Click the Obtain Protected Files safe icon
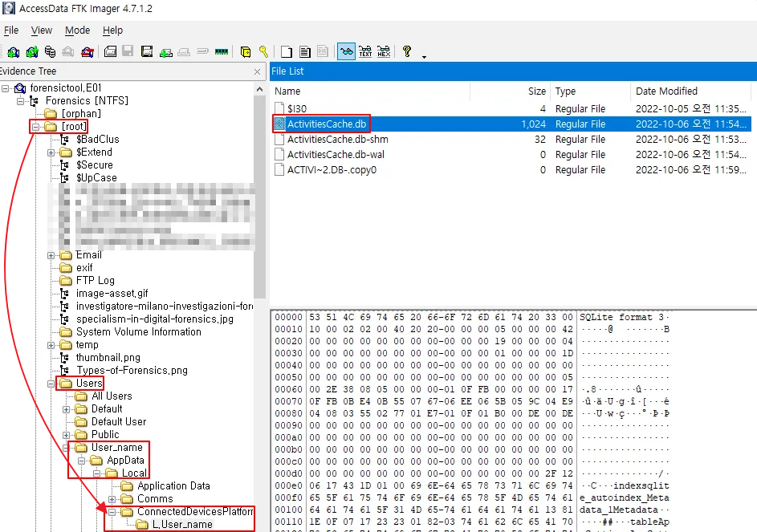The width and height of the screenshot is (757, 532). tap(246, 51)
